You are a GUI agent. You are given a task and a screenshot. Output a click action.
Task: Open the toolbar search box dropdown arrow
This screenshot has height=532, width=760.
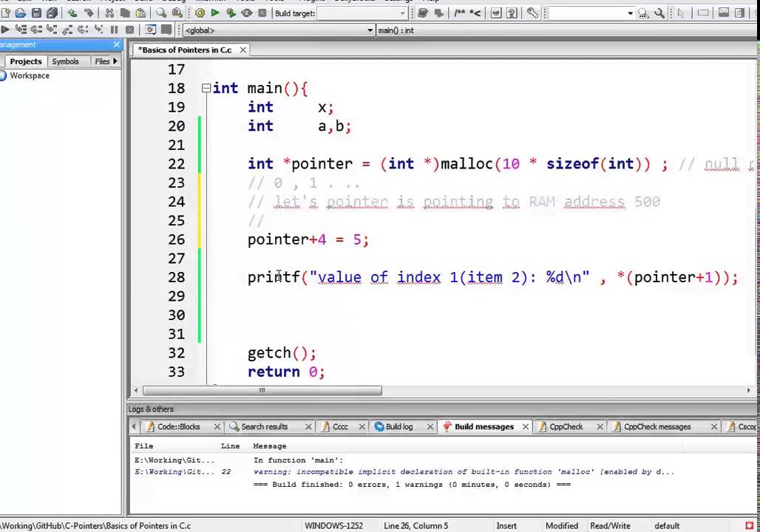[x=630, y=13]
